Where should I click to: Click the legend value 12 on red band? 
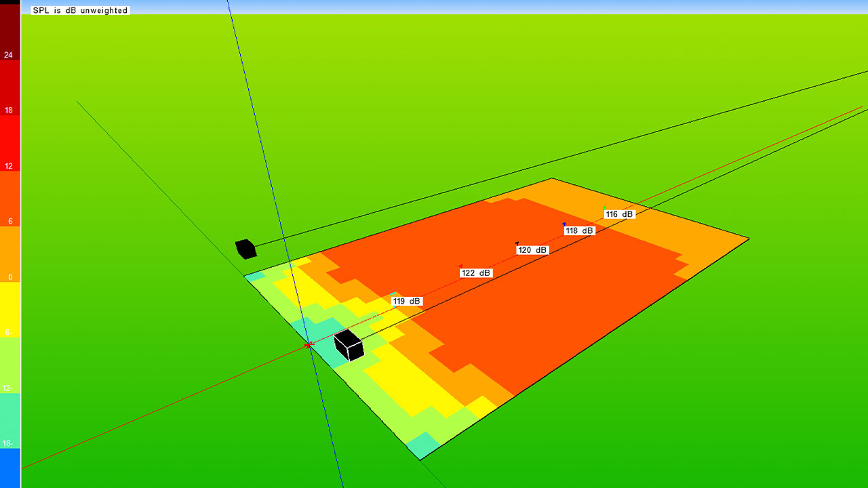click(9, 166)
